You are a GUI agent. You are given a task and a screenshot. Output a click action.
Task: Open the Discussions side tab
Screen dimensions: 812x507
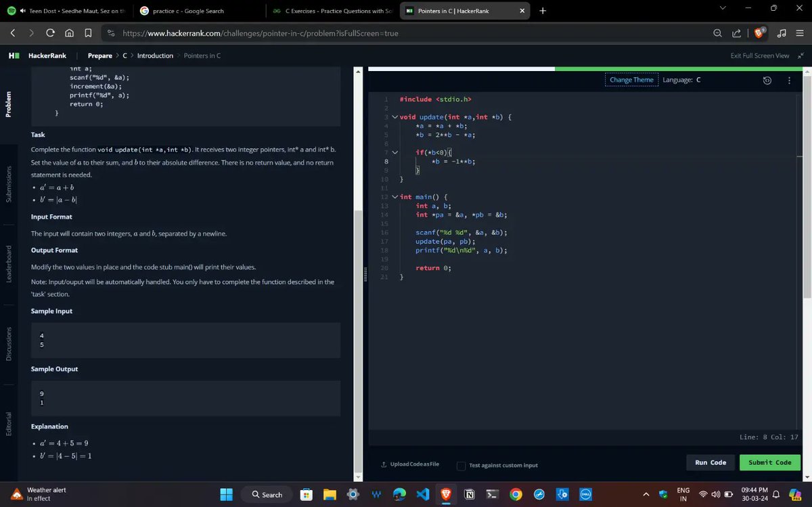coord(9,344)
